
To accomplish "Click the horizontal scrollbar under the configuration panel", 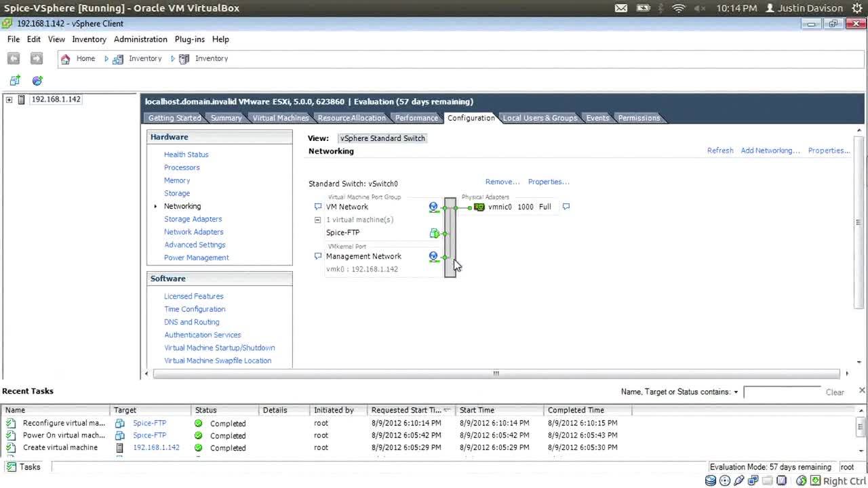I will [496, 373].
